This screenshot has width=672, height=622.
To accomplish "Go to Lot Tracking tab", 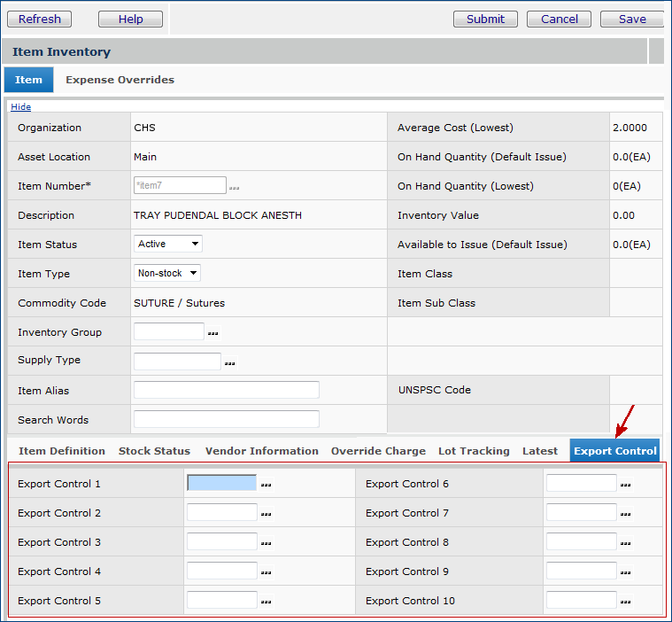I will point(474,451).
